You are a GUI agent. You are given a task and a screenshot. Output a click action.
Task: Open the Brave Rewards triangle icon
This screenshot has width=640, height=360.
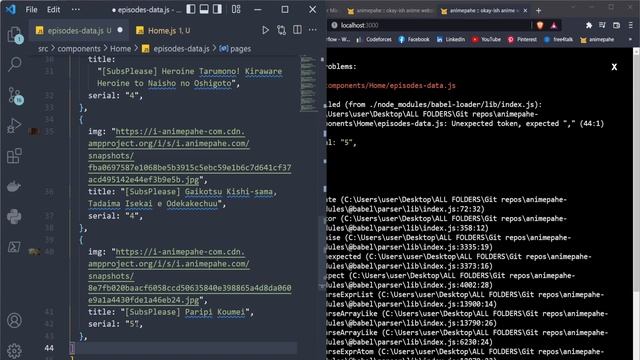click(554, 25)
